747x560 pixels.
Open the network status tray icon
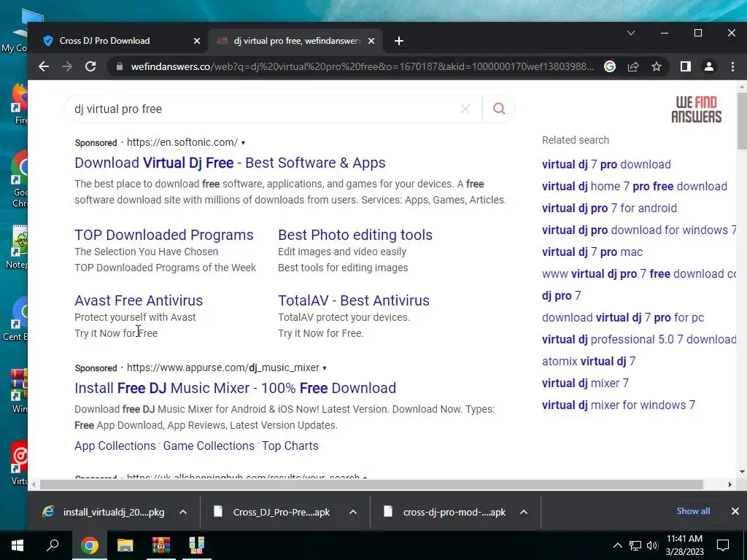[635, 545]
